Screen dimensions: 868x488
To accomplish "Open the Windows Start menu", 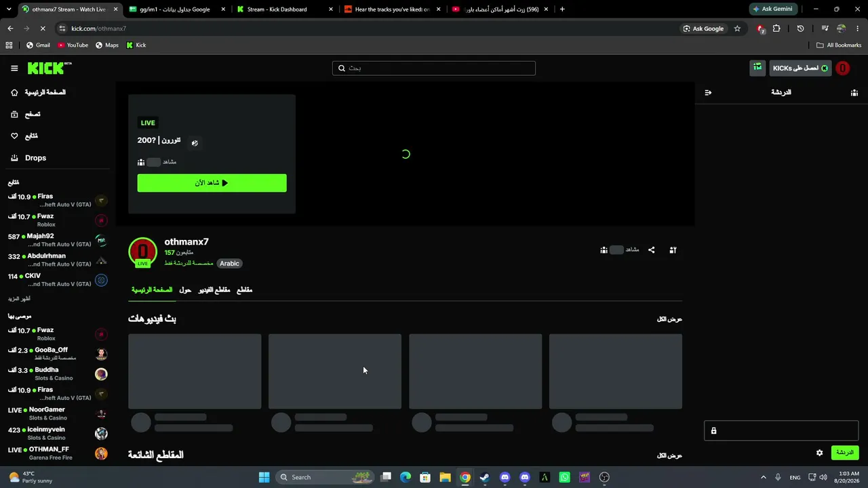I will [x=264, y=477].
